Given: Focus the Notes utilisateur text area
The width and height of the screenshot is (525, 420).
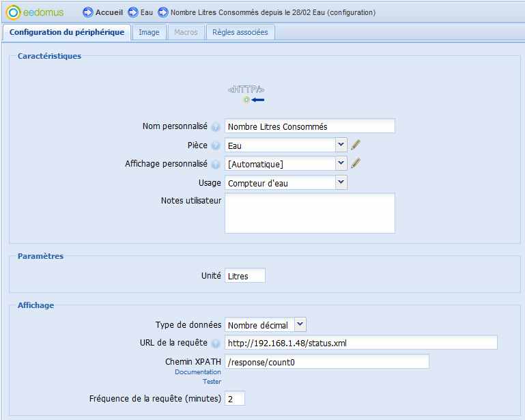Looking at the screenshot, I should [x=309, y=213].
